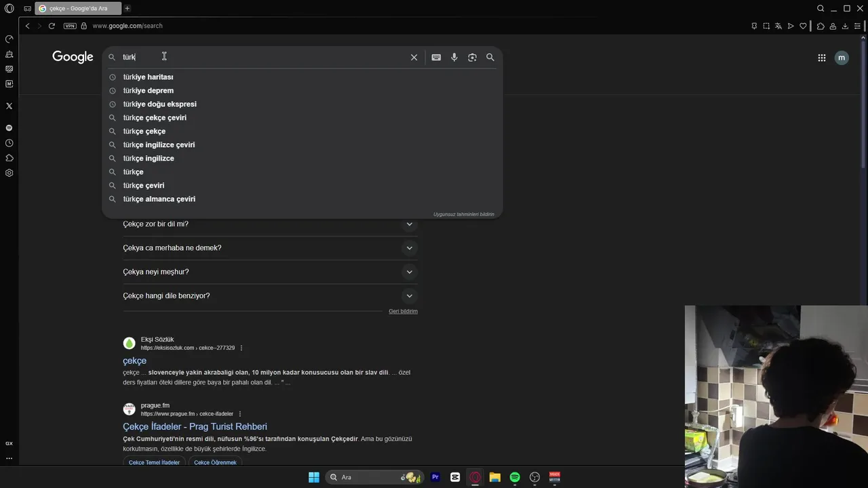Take a snapshot with the capture icon
The image size is (868, 488).
[x=766, y=26]
